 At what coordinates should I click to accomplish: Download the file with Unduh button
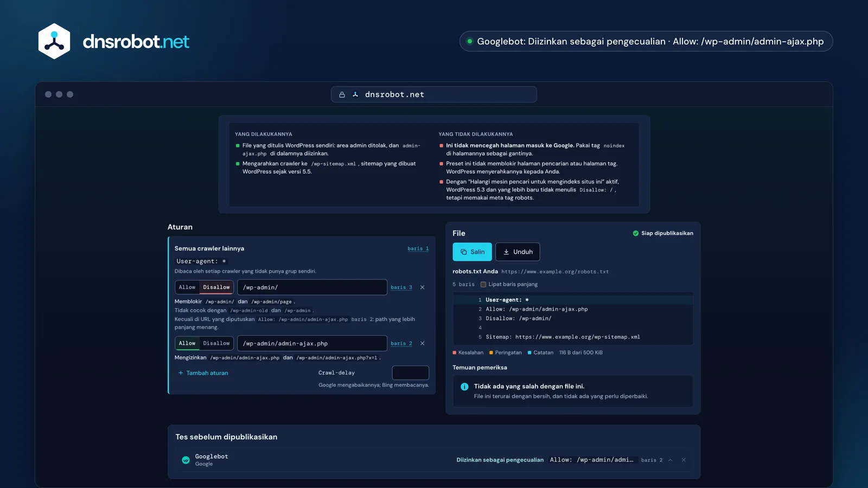518,252
